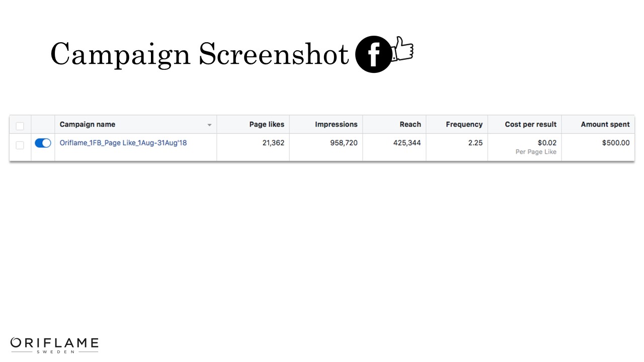Click the Oriflame Sweden logo
Screen dimensions: 644x362
coord(54,344)
